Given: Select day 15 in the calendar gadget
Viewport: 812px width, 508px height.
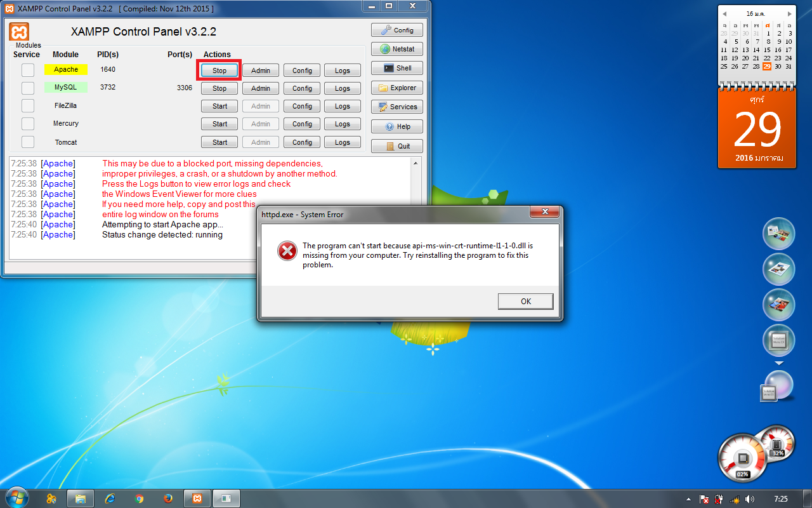Looking at the screenshot, I should tap(767, 50).
